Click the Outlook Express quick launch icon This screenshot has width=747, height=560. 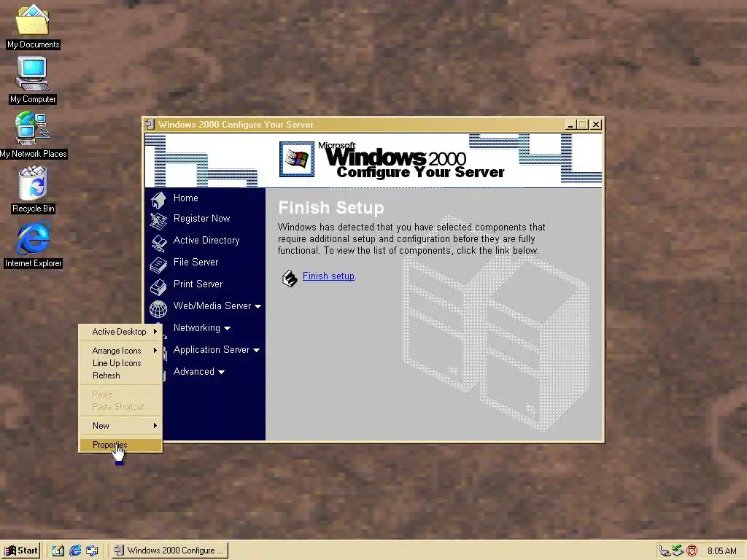[x=92, y=551]
